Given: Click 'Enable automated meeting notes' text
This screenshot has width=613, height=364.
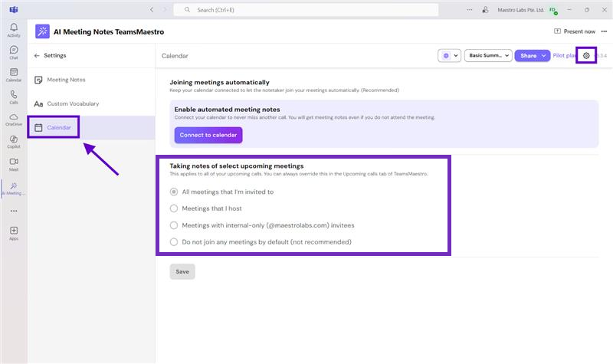Looking at the screenshot, I should [227, 110].
